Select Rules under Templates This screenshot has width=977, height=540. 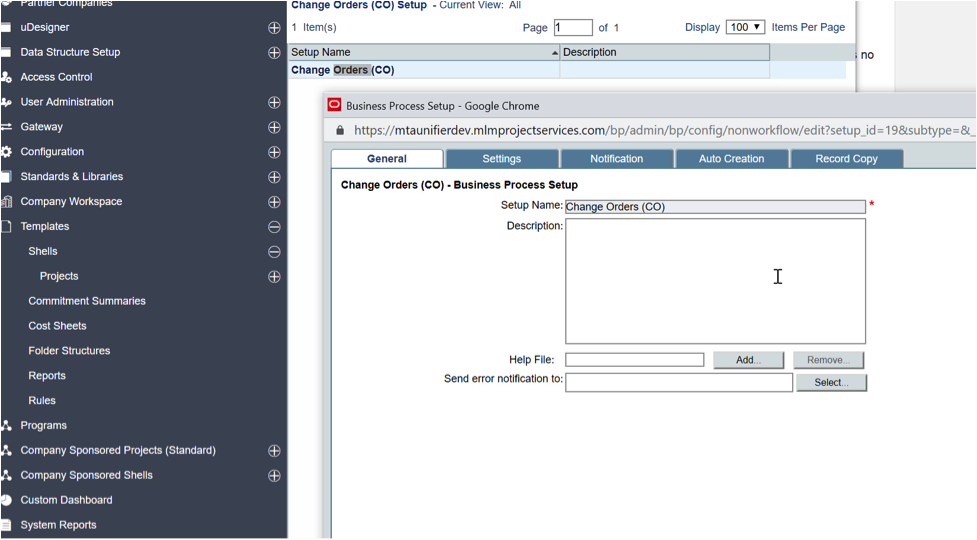tap(42, 400)
